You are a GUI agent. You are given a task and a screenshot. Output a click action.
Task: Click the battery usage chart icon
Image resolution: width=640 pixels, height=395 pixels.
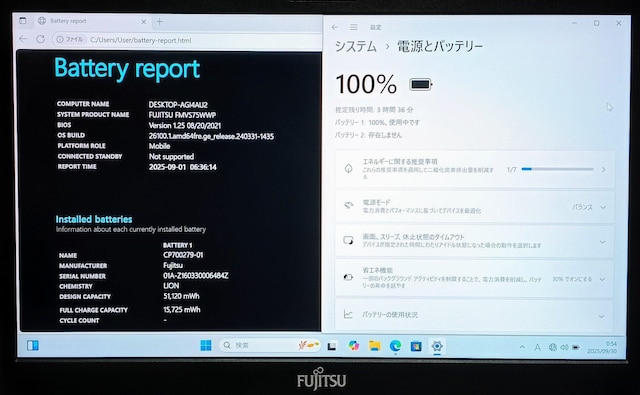pos(348,314)
